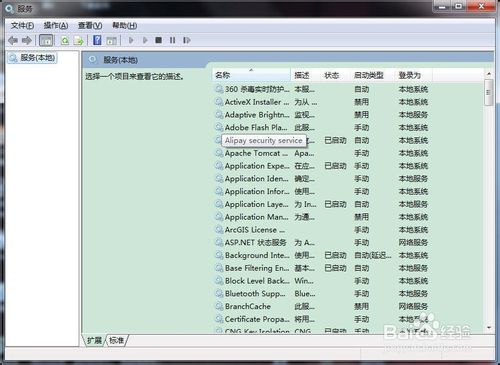
Task: Switch to the 扩展 tab
Action: 94,340
